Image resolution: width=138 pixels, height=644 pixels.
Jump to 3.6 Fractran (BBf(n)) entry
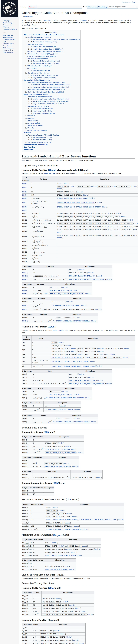click(x=34, y=123)
